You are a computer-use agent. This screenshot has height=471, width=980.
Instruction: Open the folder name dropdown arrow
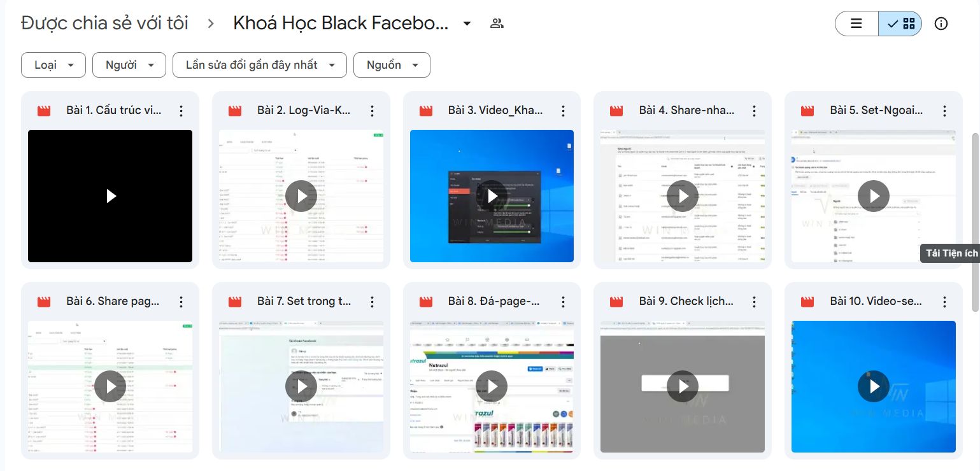pos(467,23)
